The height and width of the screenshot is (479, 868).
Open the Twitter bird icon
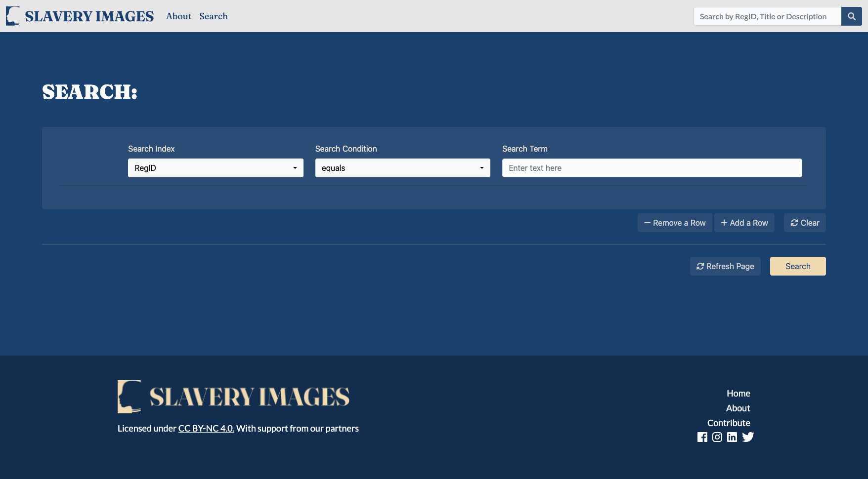coord(748,437)
